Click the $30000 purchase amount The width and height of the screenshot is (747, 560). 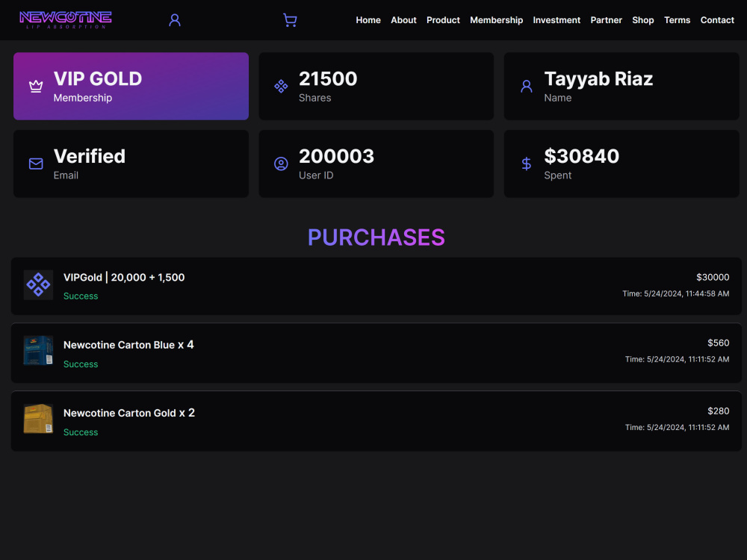point(713,277)
